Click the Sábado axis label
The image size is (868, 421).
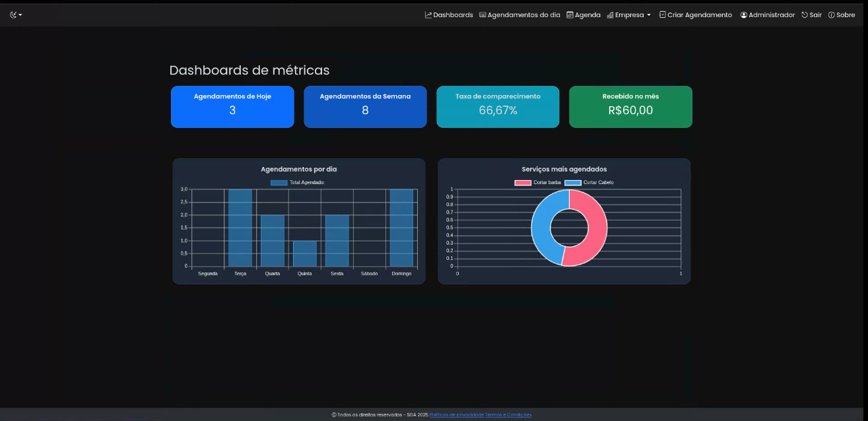370,273
